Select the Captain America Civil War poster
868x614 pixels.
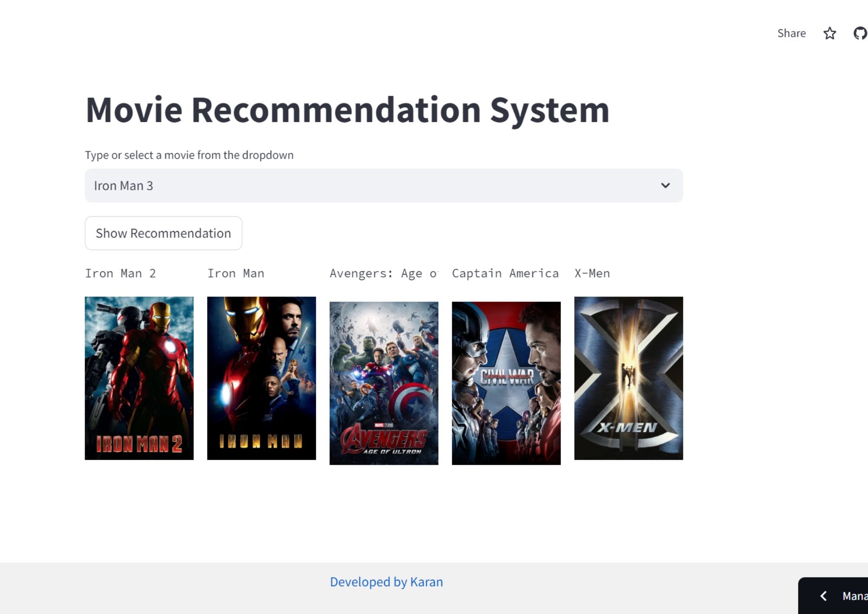coord(506,383)
